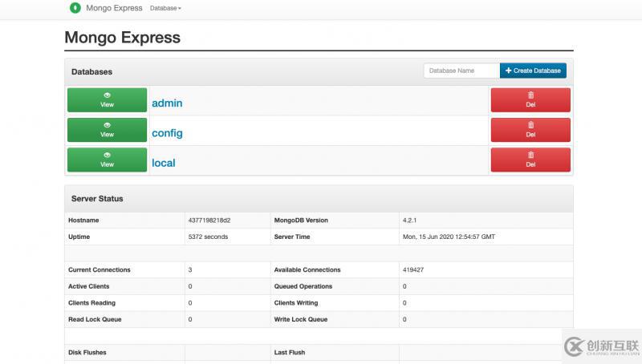Go to Mongo Express home via navbar brand
Viewport: 642px width, 364px height.
tap(114, 8)
